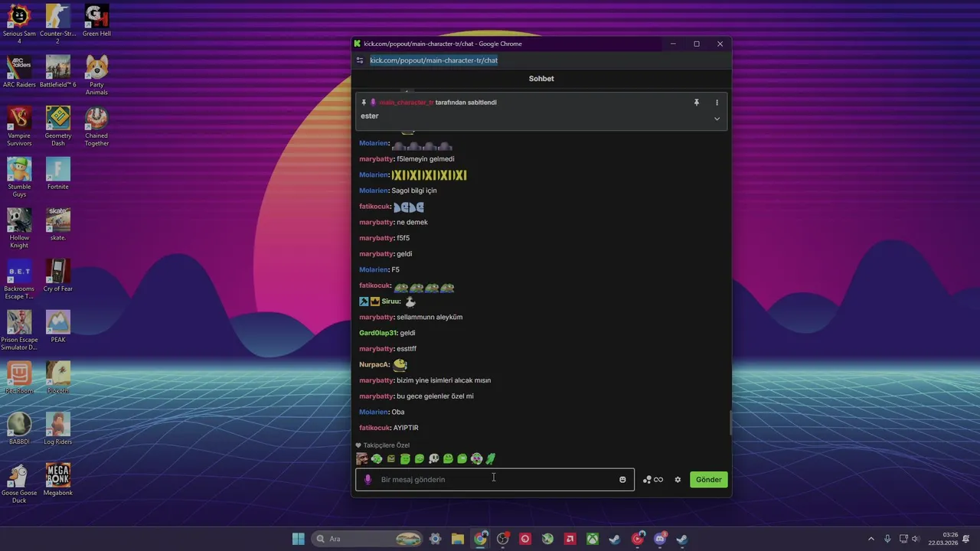Viewport: 980px width, 551px height.
Task: Open Party Animals desktop shortcut
Action: [96, 76]
